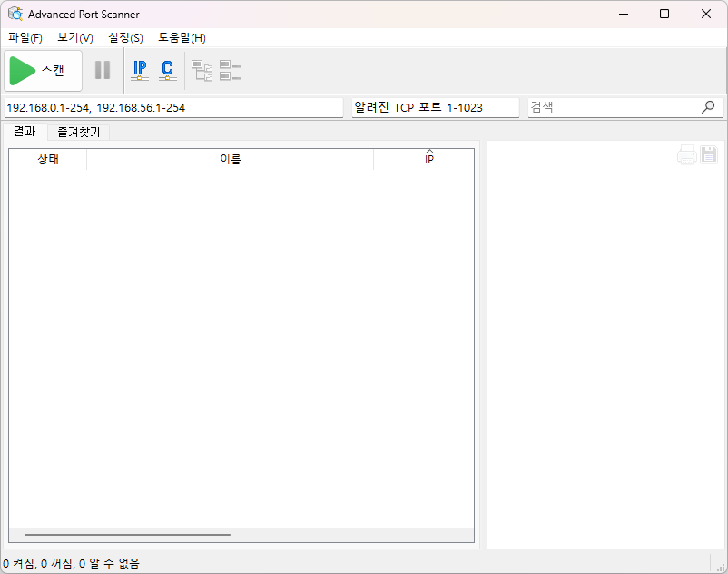Click the horizontal scrollbar under the results list
Image resolution: width=728 pixels, height=574 pixels.
coord(127,535)
